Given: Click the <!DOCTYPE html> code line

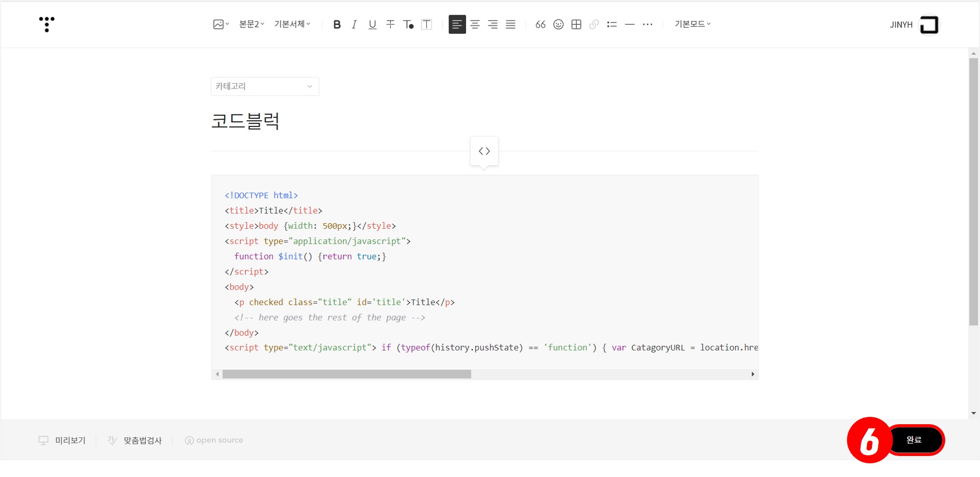Looking at the screenshot, I should (261, 195).
